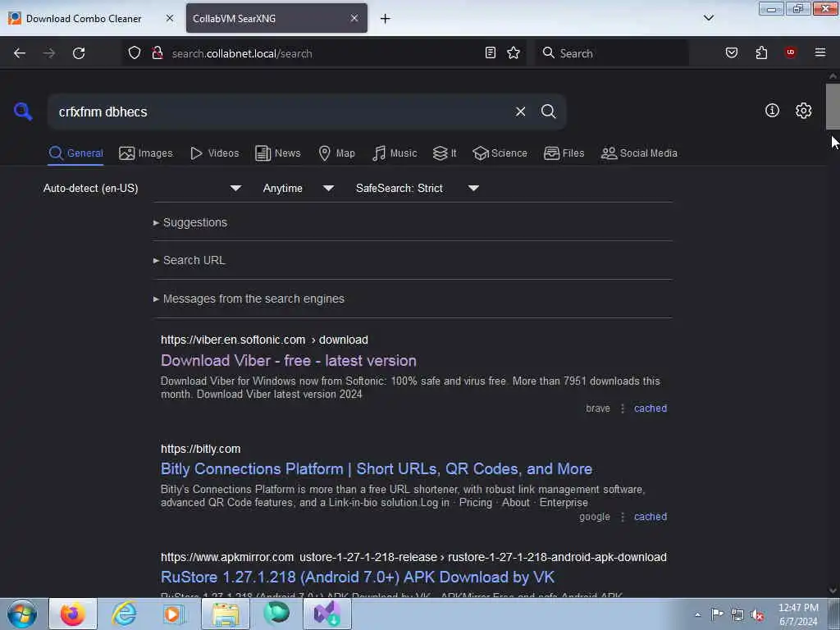Open SearXNG preferences gear icon

(804, 111)
